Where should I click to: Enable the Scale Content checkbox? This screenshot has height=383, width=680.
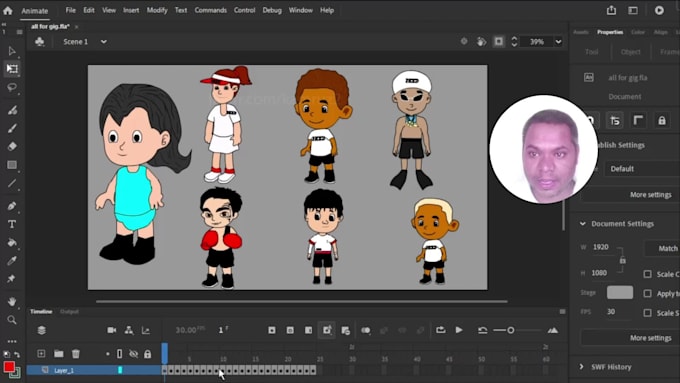[647, 274]
